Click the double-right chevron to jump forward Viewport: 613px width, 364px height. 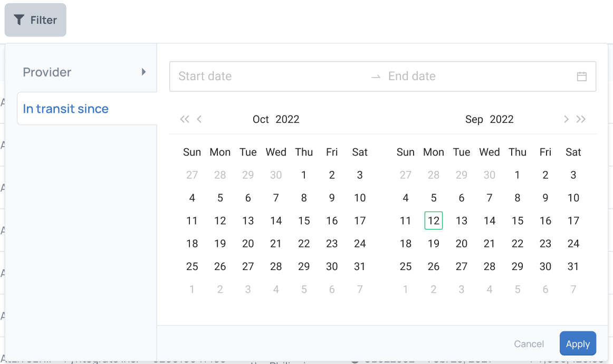pos(580,119)
